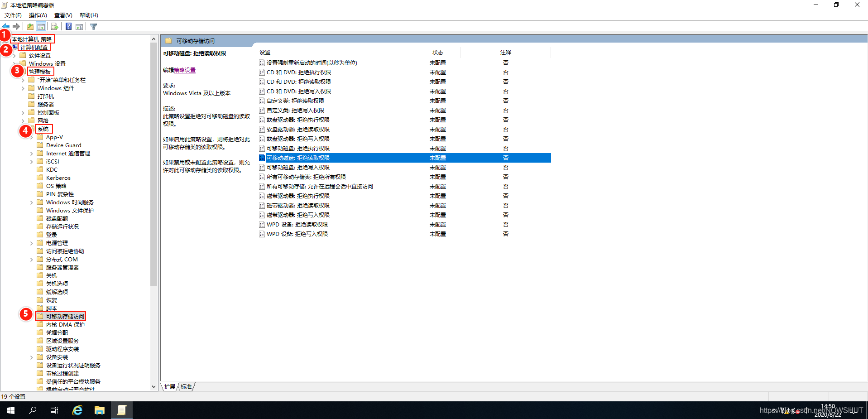Expand the 控制面板 node
Image resolution: width=868 pixels, height=419 pixels.
point(23,113)
